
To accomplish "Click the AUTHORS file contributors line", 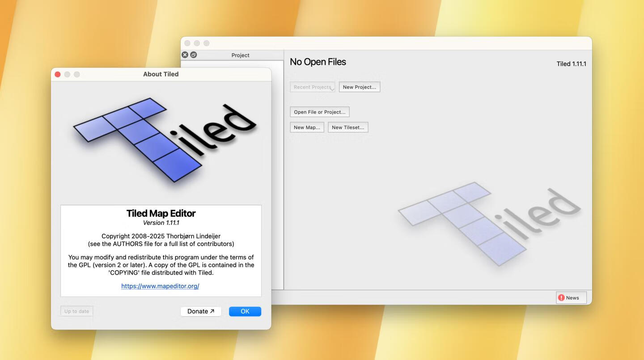I will pyautogui.click(x=161, y=244).
